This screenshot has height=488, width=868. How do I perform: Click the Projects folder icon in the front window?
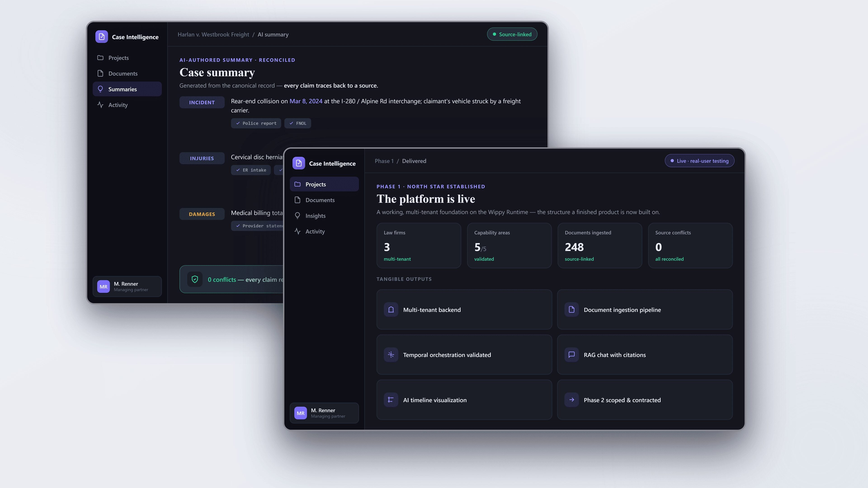(297, 184)
